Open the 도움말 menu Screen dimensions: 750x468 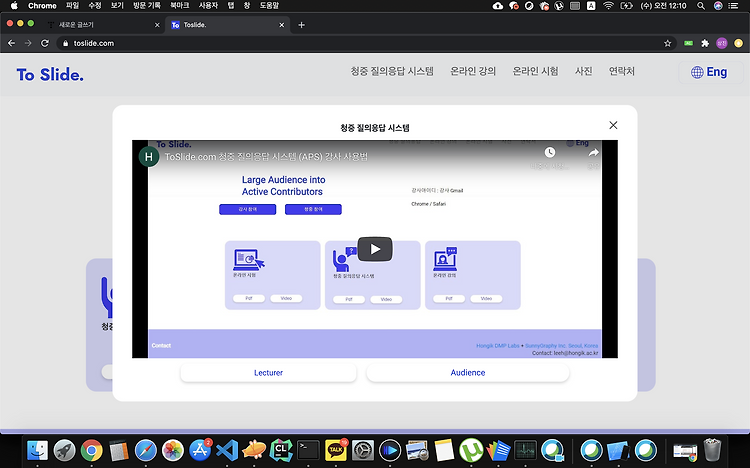[x=269, y=6]
